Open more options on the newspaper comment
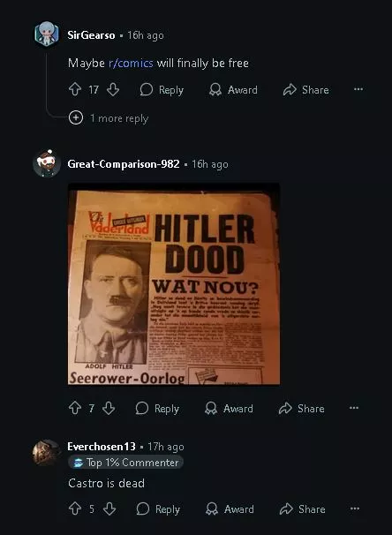 coord(354,408)
